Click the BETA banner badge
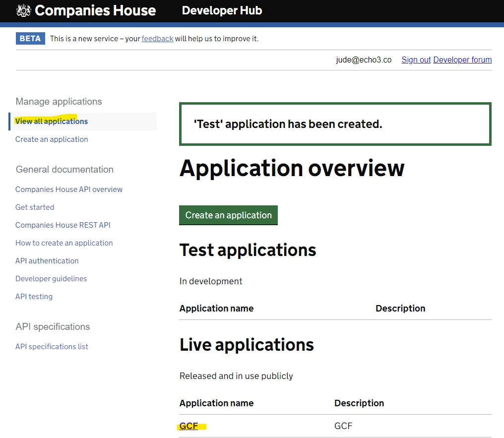The height and width of the screenshot is (438, 504). point(30,38)
